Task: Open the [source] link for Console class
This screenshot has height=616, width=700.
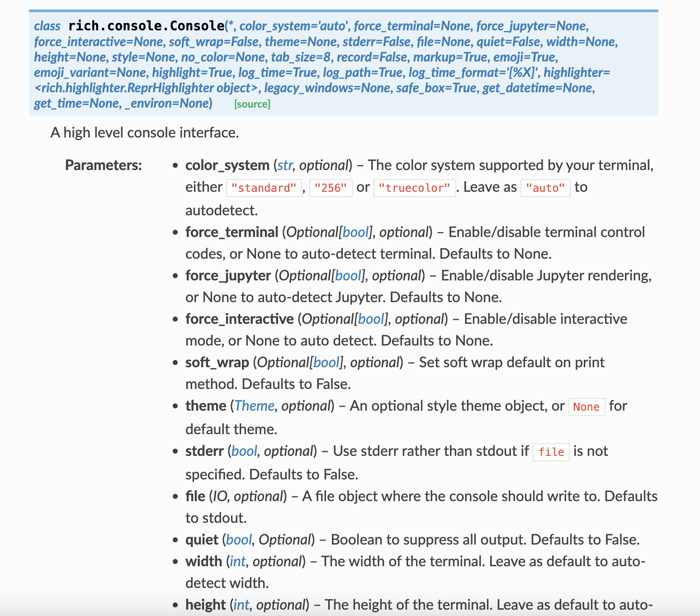Action: 252,104
